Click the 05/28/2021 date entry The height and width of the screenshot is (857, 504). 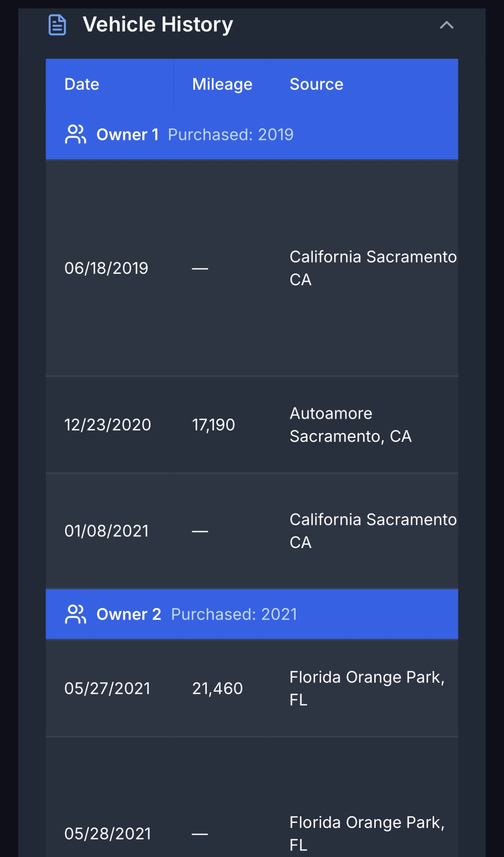(x=108, y=834)
